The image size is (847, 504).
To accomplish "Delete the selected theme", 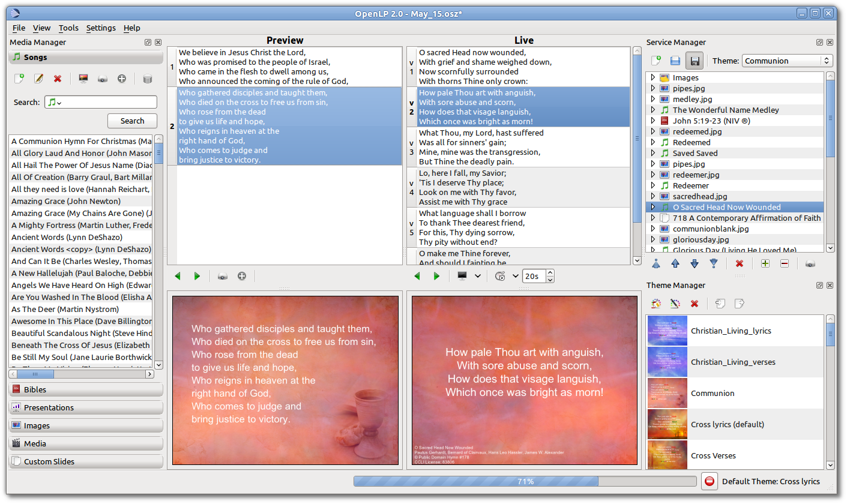I will pos(695,304).
